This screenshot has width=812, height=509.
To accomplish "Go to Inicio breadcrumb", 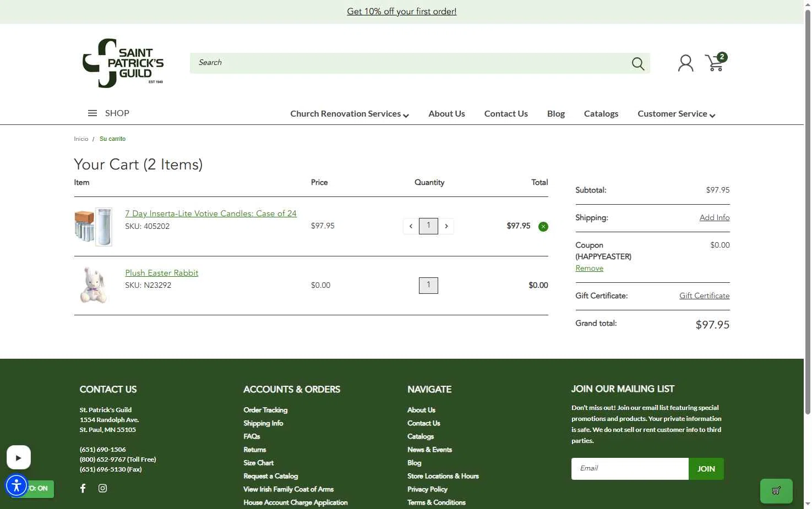I will (x=81, y=139).
